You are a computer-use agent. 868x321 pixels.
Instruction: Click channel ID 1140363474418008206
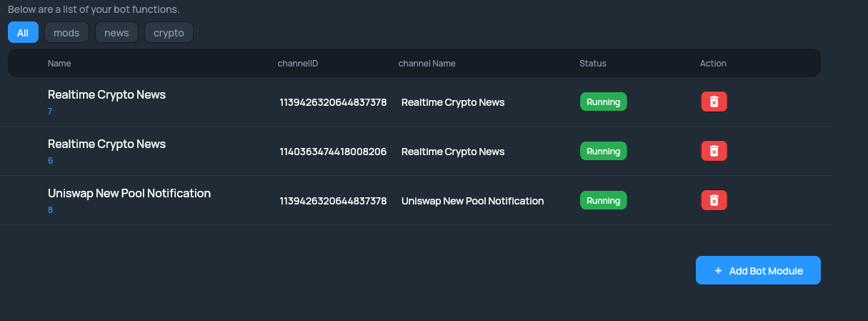(x=333, y=152)
